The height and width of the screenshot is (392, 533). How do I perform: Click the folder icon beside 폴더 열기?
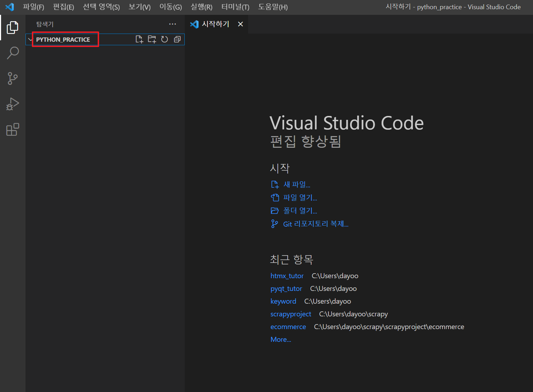[x=275, y=211]
